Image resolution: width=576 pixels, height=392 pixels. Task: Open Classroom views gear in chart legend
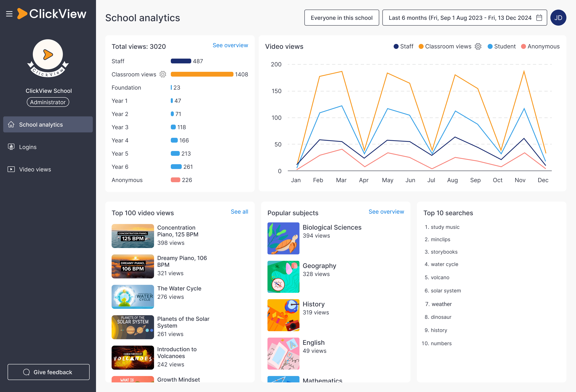click(478, 46)
